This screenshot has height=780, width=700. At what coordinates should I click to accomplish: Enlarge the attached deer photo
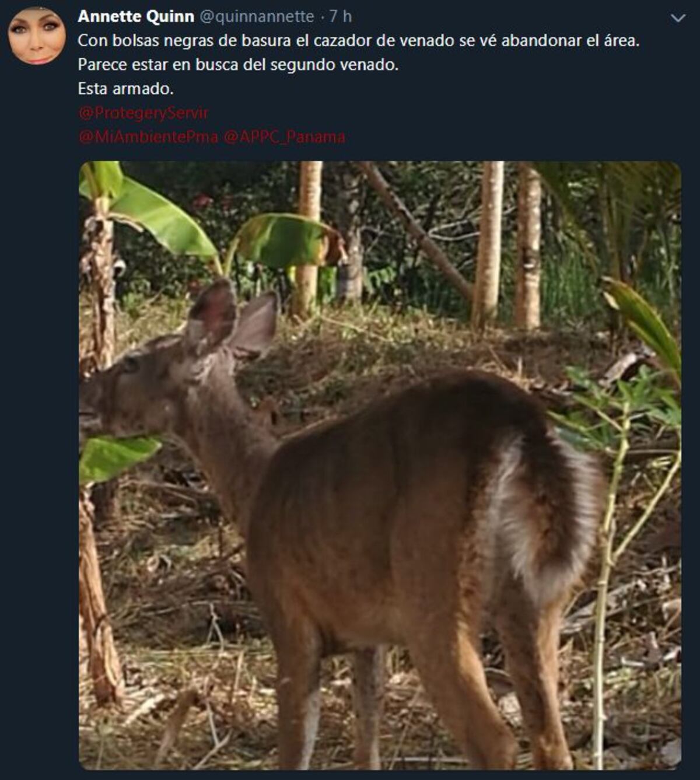point(379,464)
